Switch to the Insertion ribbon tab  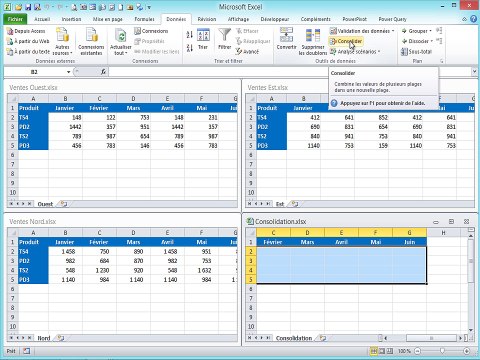coord(71,19)
